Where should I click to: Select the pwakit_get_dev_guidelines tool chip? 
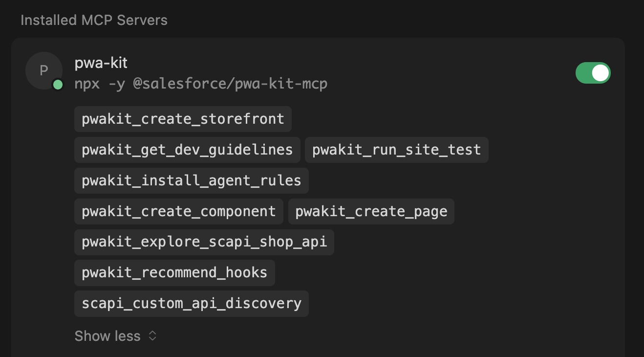click(187, 150)
